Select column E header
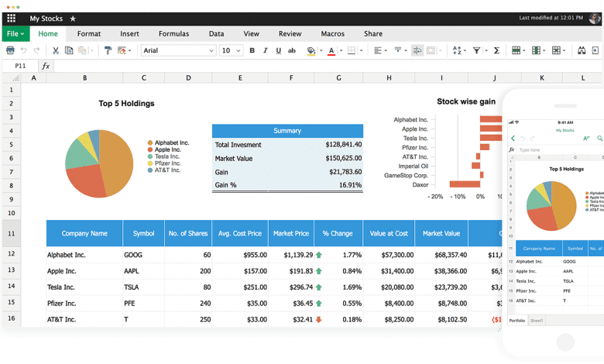 [x=240, y=77]
